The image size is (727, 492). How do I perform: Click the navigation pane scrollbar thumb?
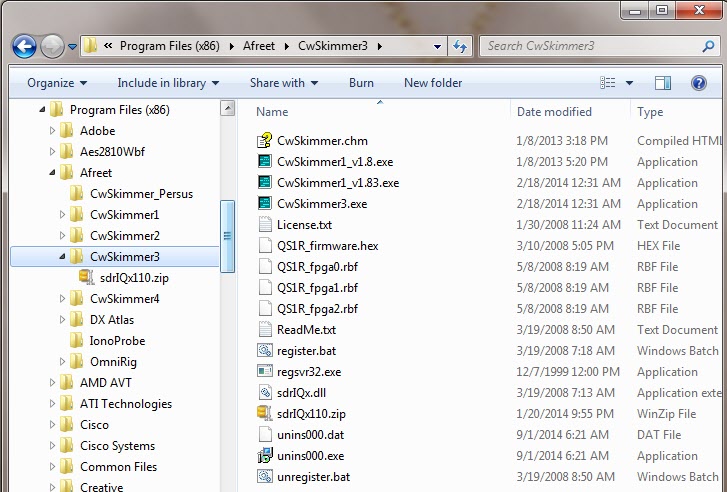point(227,236)
